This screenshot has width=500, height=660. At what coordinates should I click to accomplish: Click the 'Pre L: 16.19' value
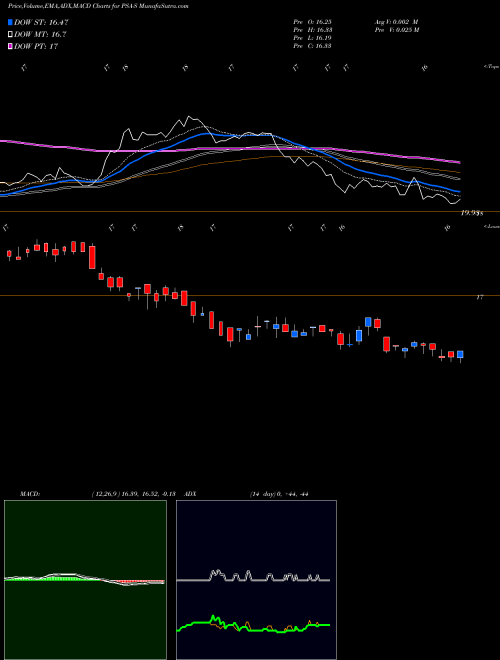click(x=312, y=38)
